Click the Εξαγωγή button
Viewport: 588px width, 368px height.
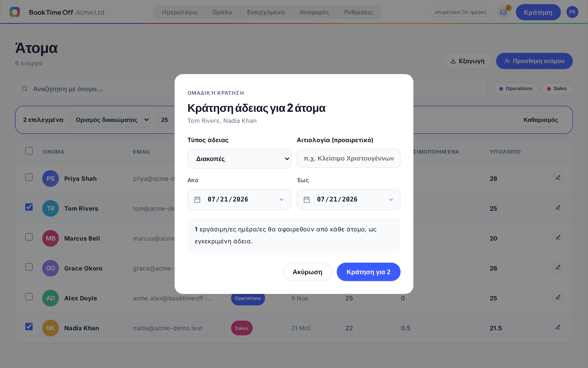(467, 61)
